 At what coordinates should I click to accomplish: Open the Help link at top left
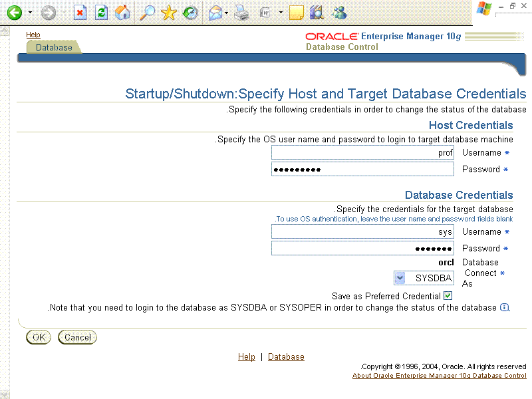[33, 35]
